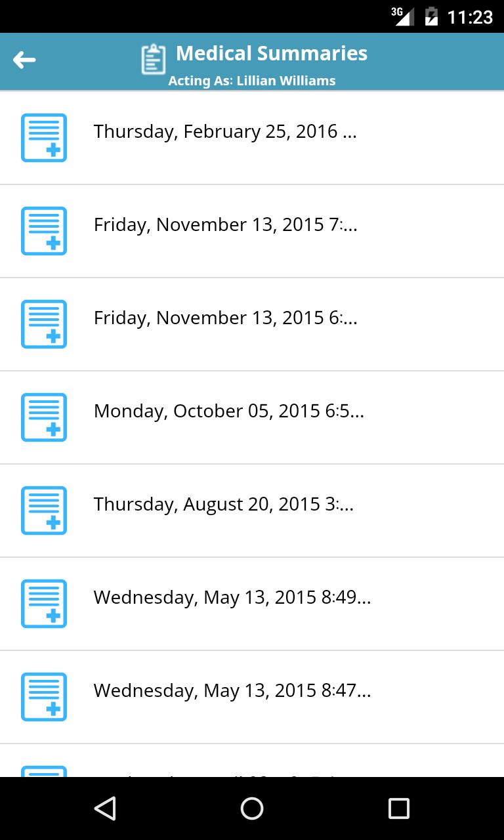The width and height of the screenshot is (504, 840).
Task: Open Android recent apps overview
Action: [398, 808]
